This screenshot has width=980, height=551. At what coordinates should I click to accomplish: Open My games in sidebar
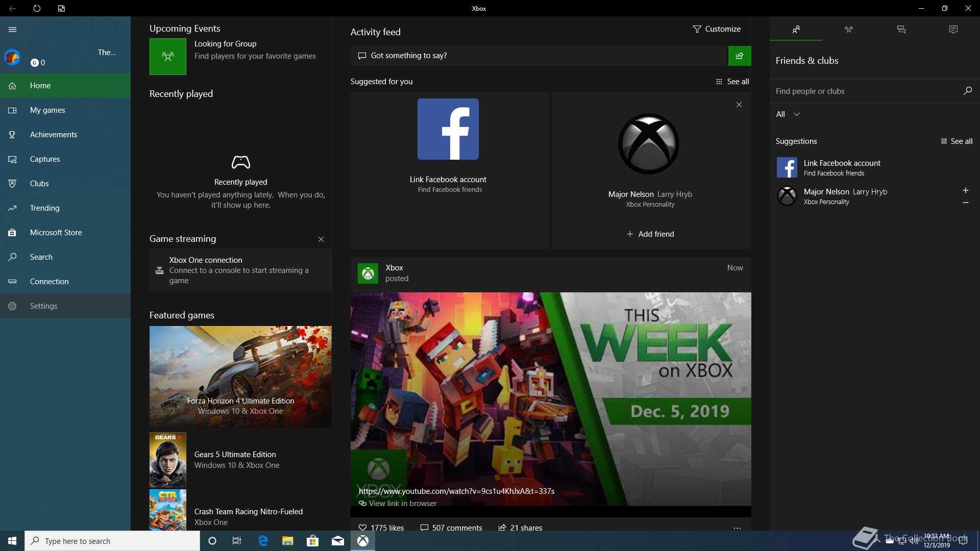coord(65,110)
